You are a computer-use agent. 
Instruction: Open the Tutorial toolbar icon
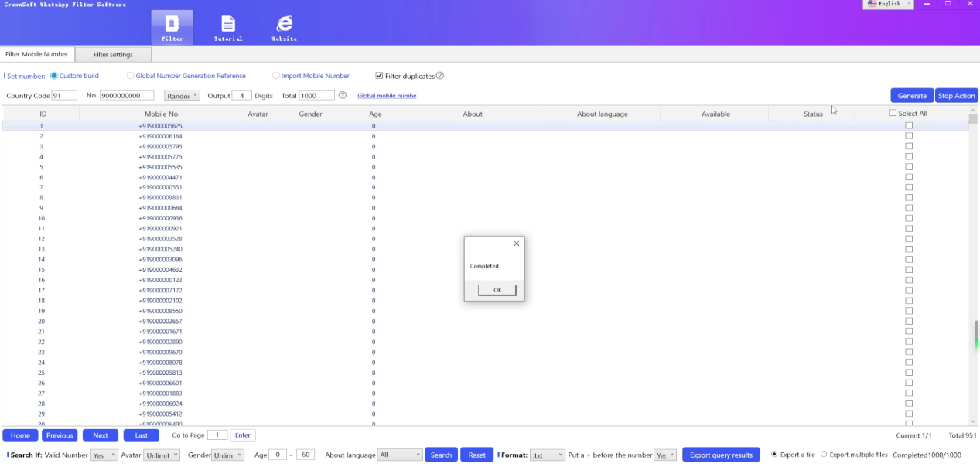pos(228,27)
